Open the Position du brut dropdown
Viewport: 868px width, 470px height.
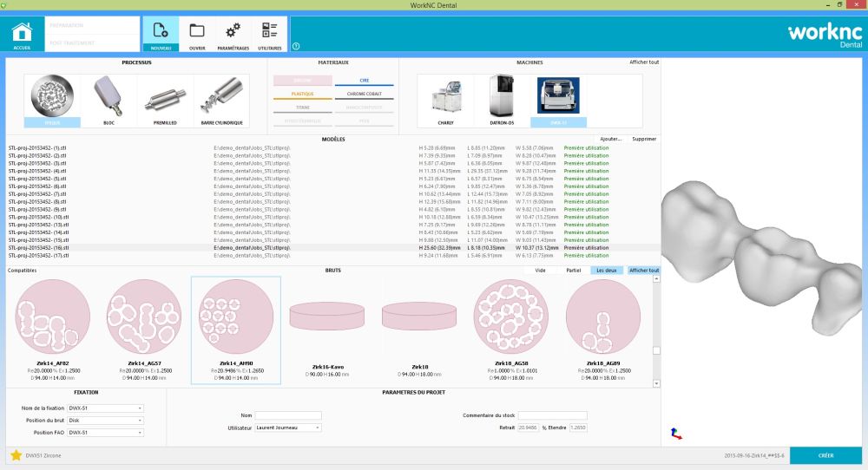tap(105, 421)
